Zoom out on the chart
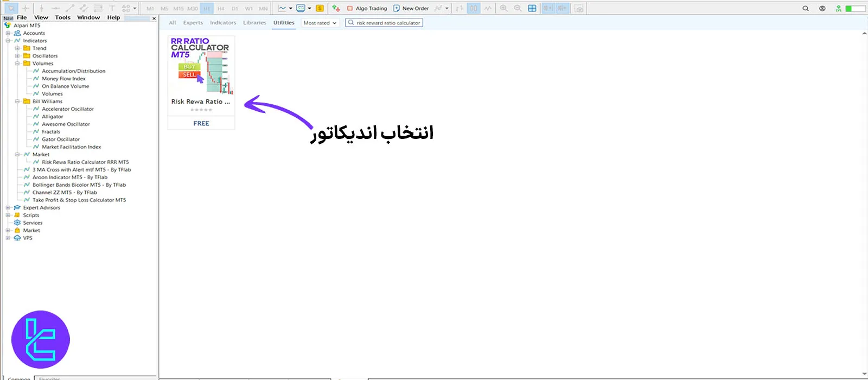Viewport: 868px width, 380px height. 518,8
